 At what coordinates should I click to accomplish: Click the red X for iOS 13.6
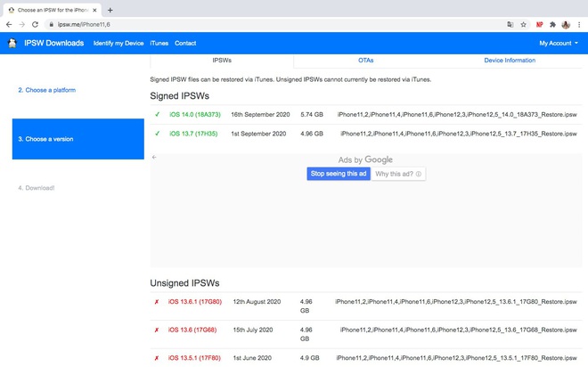tap(157, 330)
